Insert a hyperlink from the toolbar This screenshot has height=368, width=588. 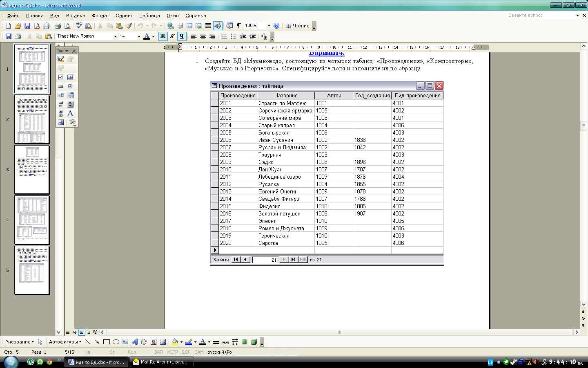[x=171, y=26]
